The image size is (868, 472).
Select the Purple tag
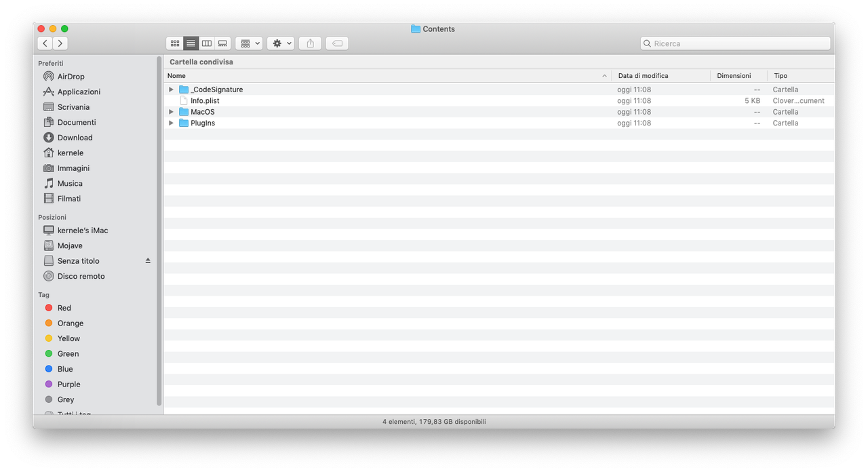68,385
